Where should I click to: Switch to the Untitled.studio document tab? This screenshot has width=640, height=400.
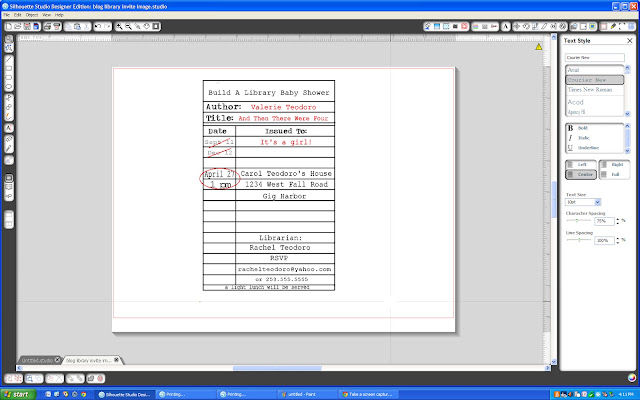coord(37,360)
